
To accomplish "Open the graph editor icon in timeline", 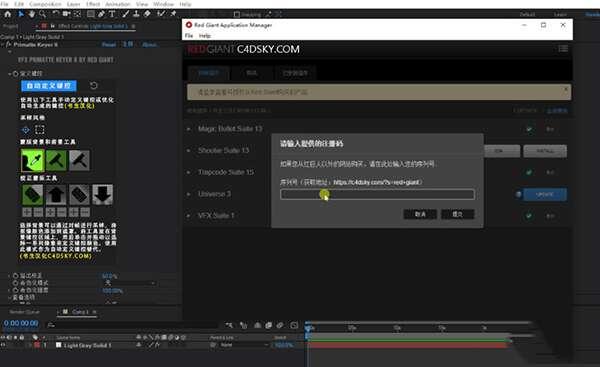I will coord(294,325).
